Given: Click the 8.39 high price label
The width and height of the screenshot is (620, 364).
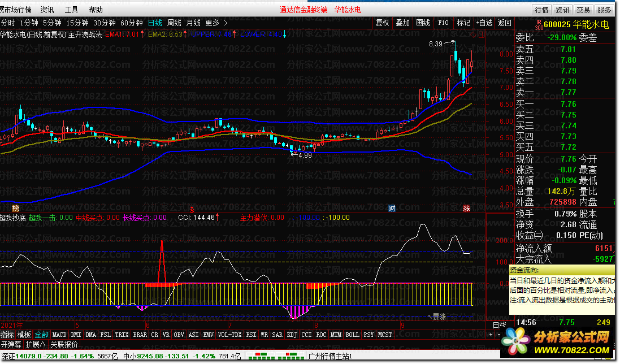Looking at the screenshot, I should coord(436,44).
